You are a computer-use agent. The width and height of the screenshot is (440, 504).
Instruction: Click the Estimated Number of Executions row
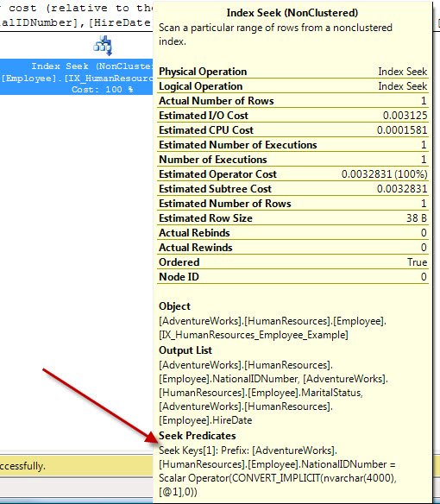pos(292,145)
